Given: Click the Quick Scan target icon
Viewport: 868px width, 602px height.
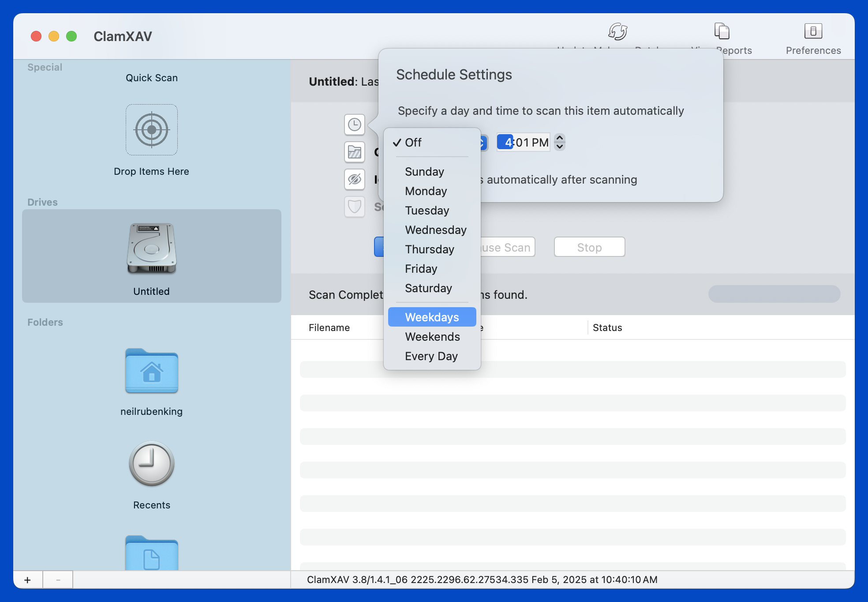Looking at the screenshot, I should (x=152, y=130).
